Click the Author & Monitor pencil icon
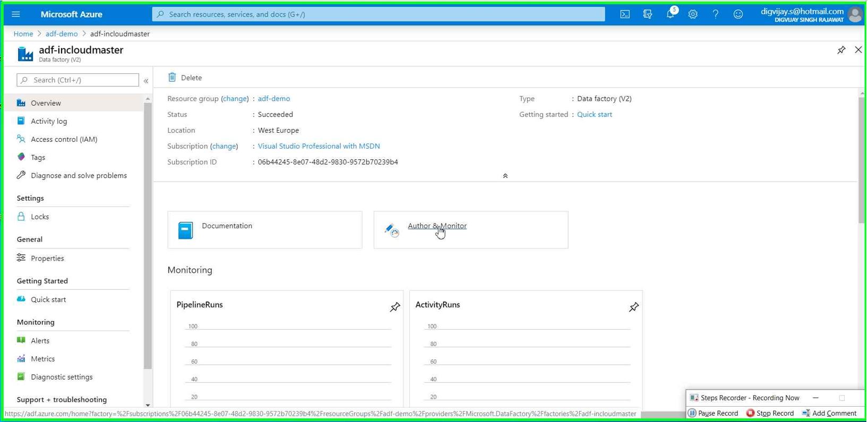The height and width of the screenshot is (422, 868). 392,230
